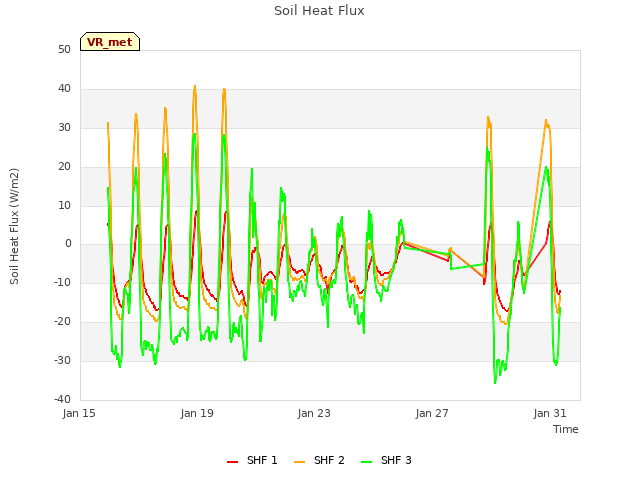
Task: Click the -40 y-axis tick label
Action: pyautogui.click(x=63, y=399)
